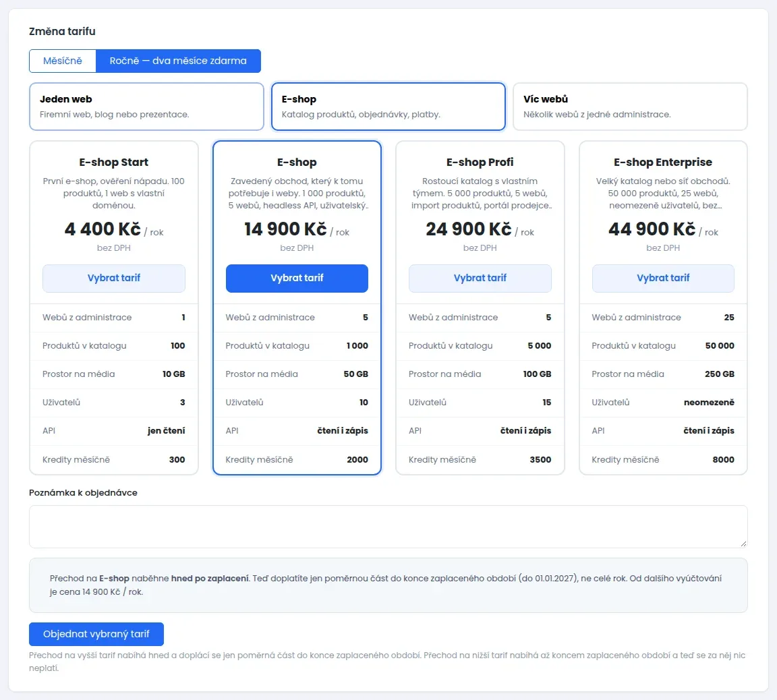The height and width of the screenshot is (700, 777).
Task: Click the 100 GB media storage value
Action: tap(537, 374)
